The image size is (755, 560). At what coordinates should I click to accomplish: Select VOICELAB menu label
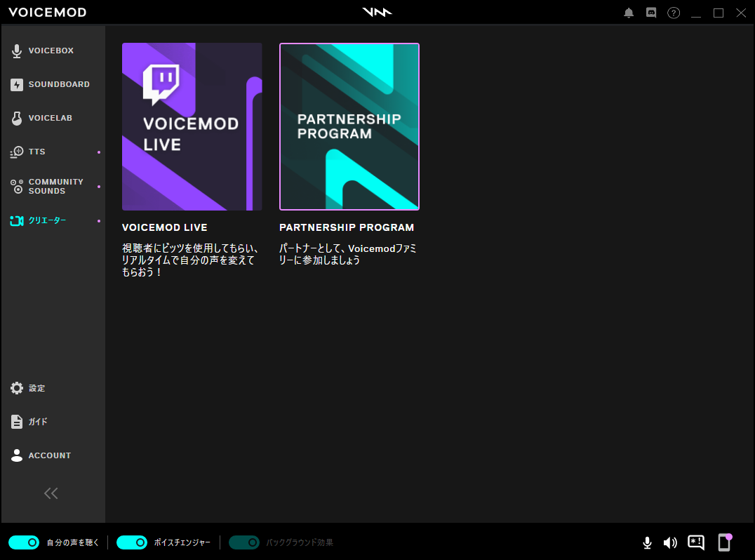point(50,118)
